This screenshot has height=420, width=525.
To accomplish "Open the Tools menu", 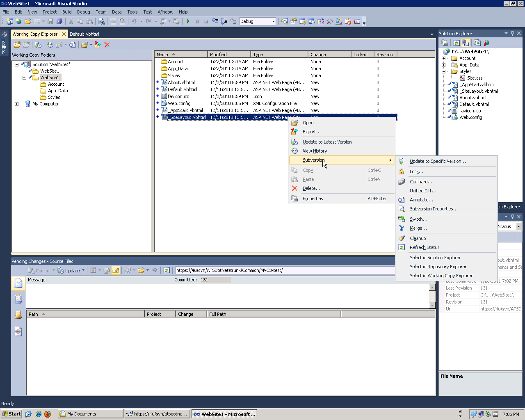I will 132,12.
